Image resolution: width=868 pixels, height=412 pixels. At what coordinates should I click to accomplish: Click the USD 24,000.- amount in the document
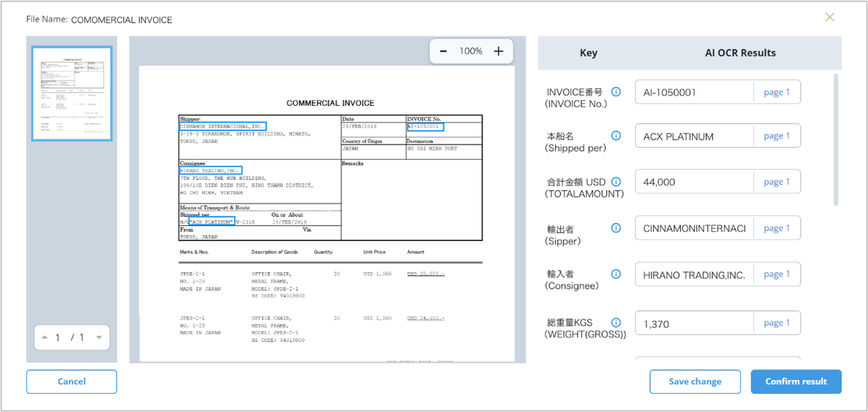426,318
